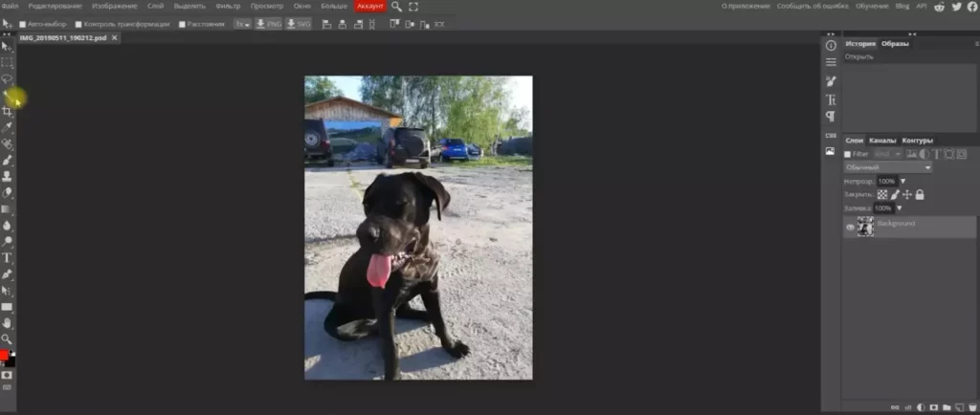Viewport: 980px width, 415px height.
Task: Open the image preview panel icon
Action: click(x=831, y=151)
